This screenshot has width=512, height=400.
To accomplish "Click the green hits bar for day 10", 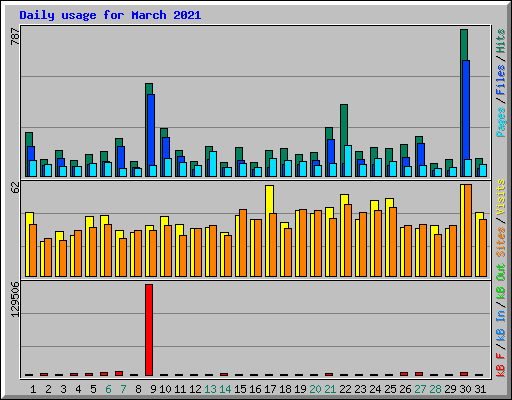I will coord(164,133).
